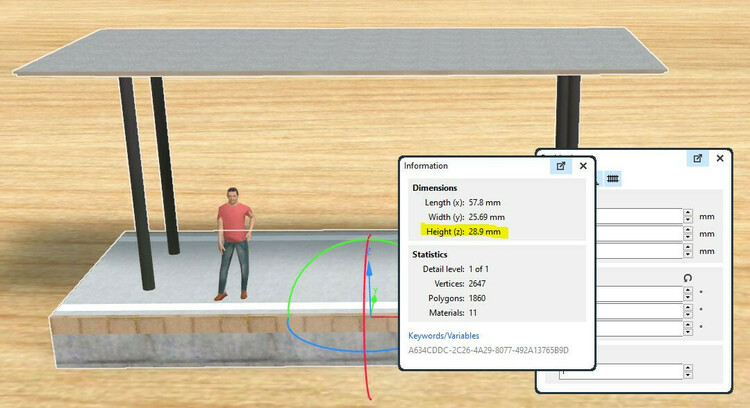Increase the bottom scale field value
750x408 pixels.
tap(688, 368)
